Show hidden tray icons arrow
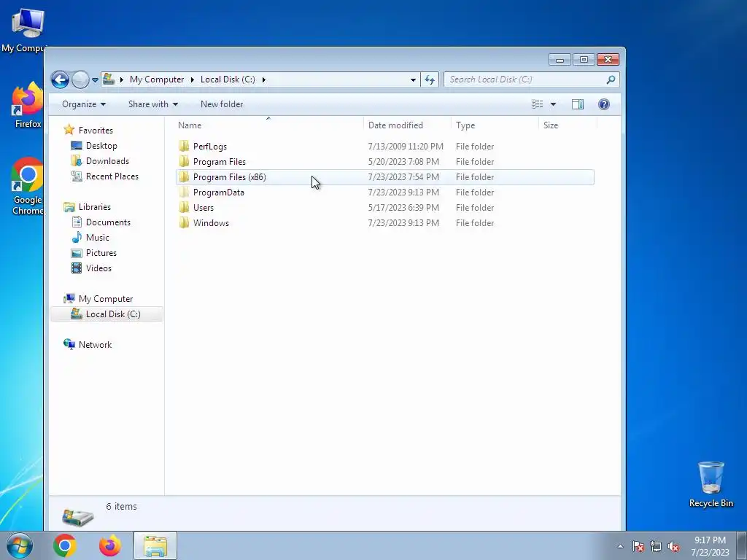This screenshot has height=560, width=747. pyautogui.click(x=620, y=546)
